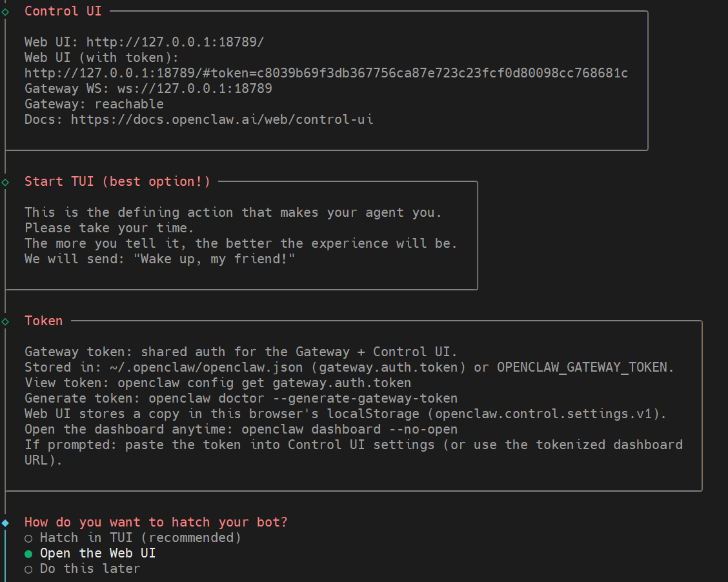
Task: Click the diamond marker beside Start TUI heading
Action: coord(5,182)
